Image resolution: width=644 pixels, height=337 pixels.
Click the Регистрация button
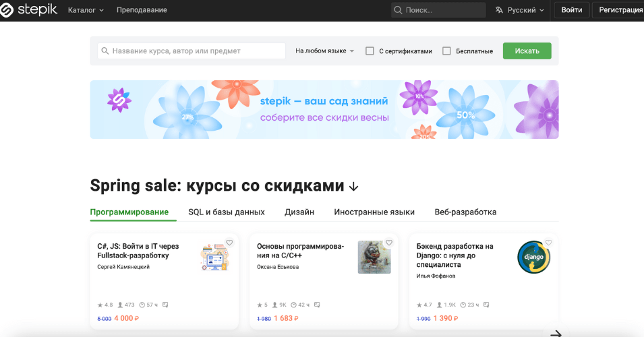(x=619, y=10)
